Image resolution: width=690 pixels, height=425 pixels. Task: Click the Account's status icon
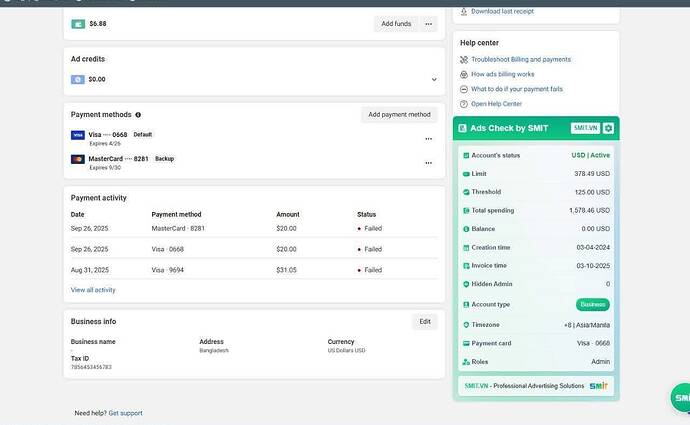466,155
